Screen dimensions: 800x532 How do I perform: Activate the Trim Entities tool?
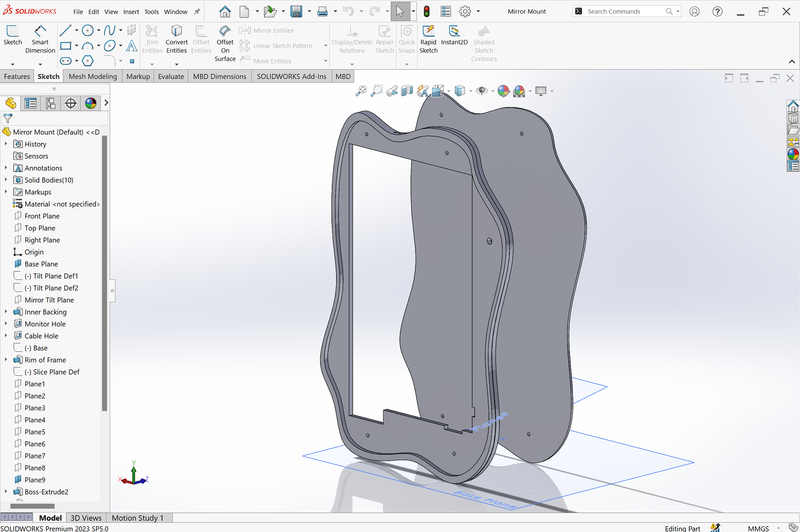[152, 40]
